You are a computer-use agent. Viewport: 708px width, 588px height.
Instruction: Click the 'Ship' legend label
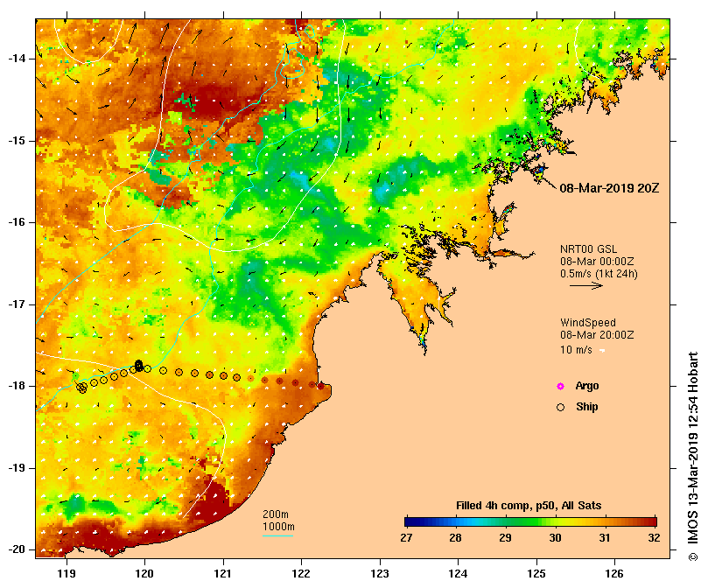point(587,407)
